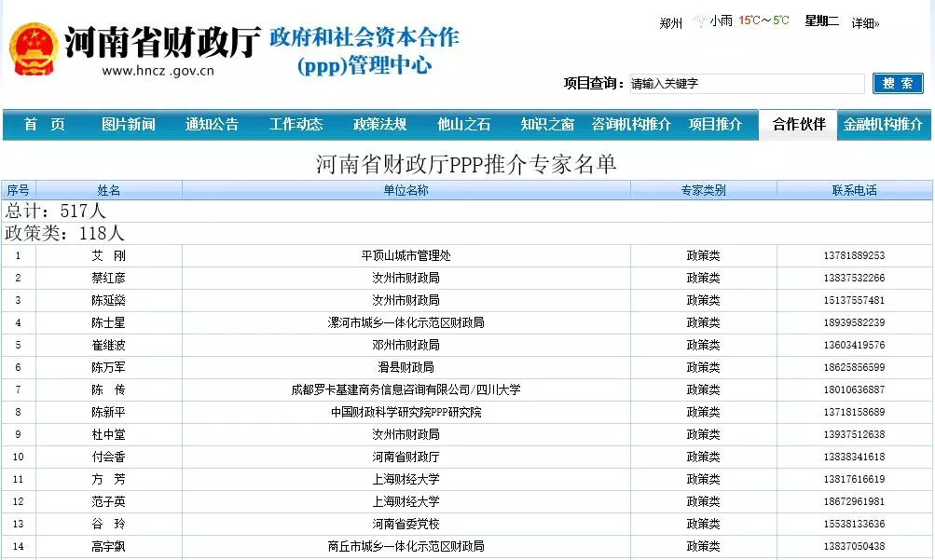The image size is (935, 560).
Task: Click the name 高宇飙
Action: 108,546
